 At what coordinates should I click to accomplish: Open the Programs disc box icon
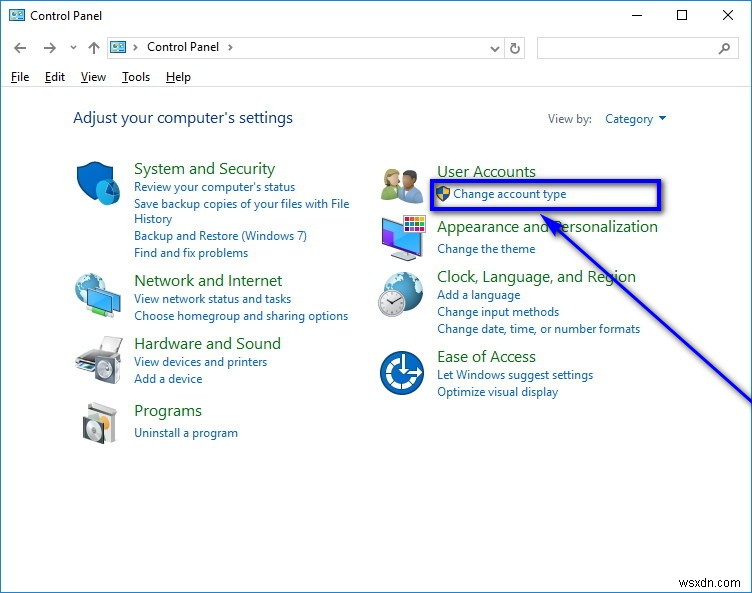pyautogui.click(x=98, y=422)
